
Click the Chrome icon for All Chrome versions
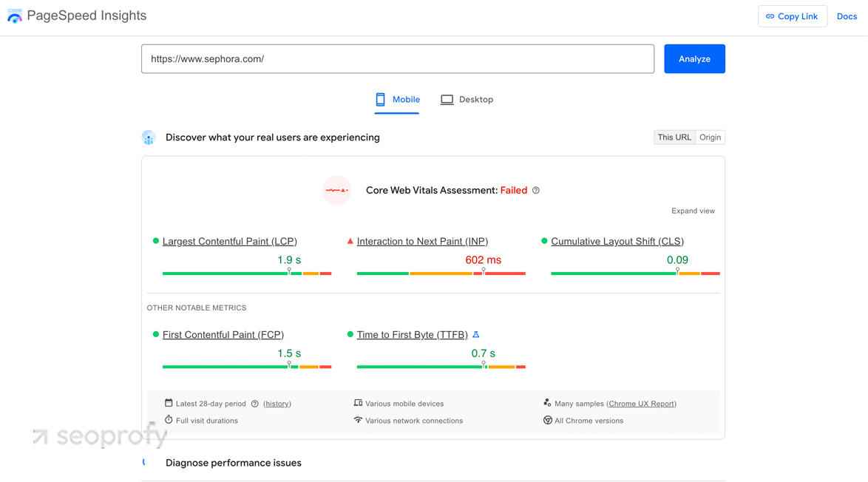[x=547, y=420]
